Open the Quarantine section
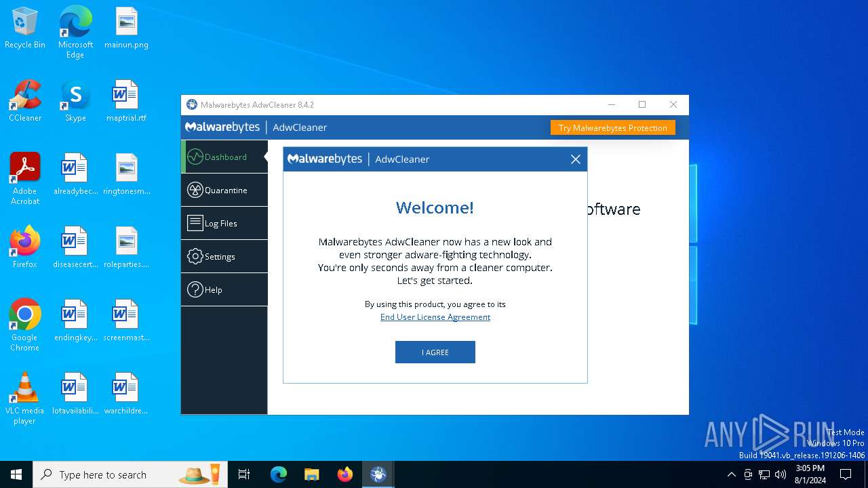868x488 pixels. 224,190
